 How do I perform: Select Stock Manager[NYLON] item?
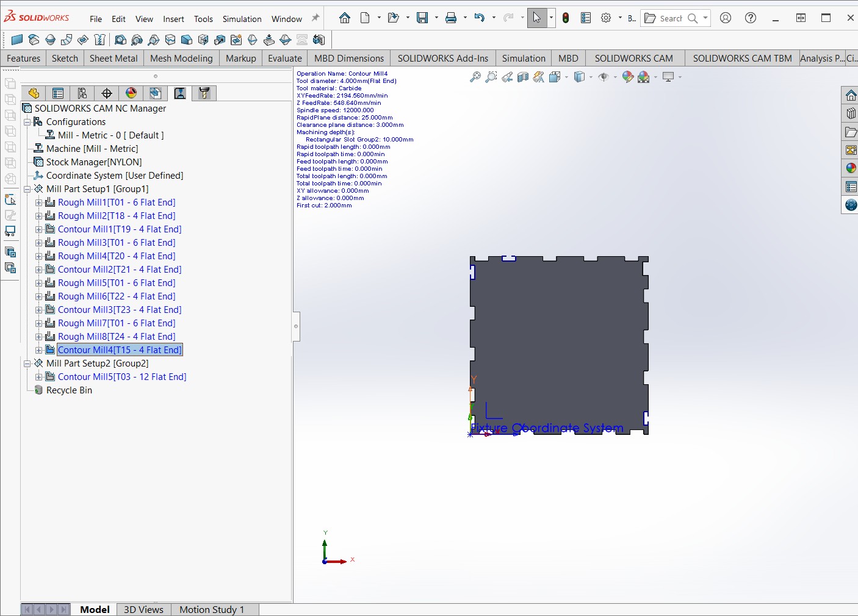94,162
